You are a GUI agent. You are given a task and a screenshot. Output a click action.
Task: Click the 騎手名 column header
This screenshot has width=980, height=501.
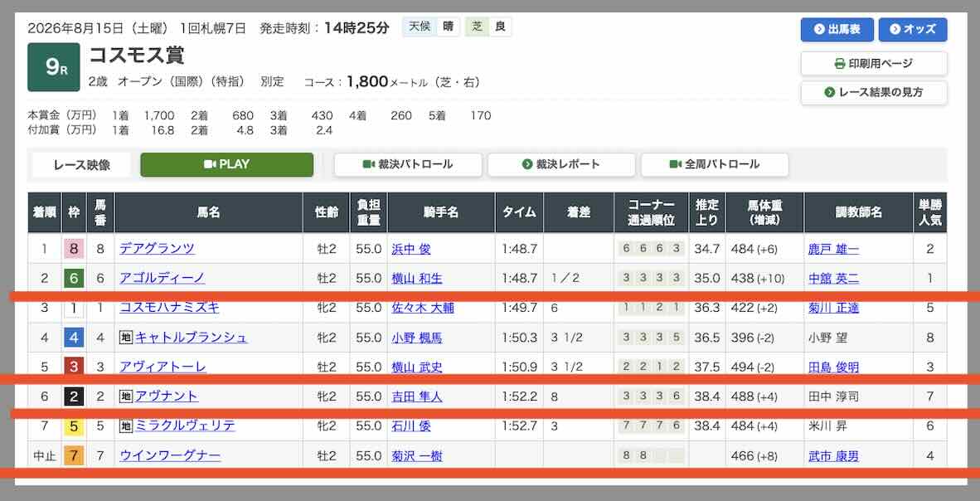click(x=441, y=212)
